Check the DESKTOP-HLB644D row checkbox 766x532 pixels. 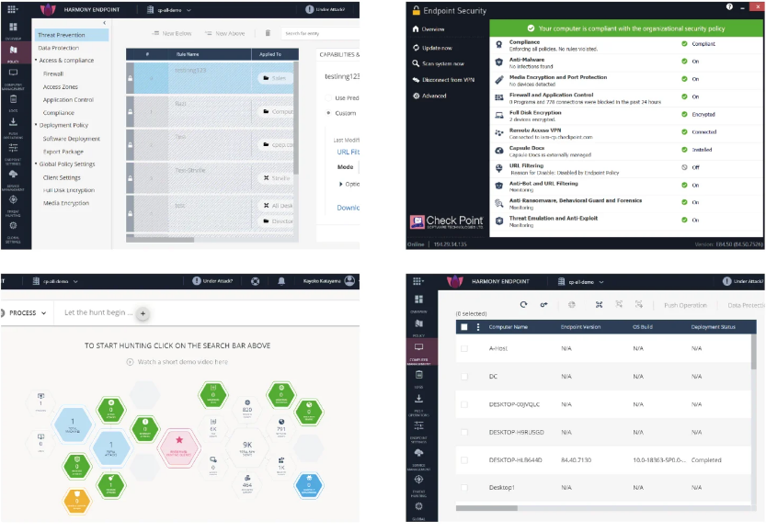coord(464,459)
